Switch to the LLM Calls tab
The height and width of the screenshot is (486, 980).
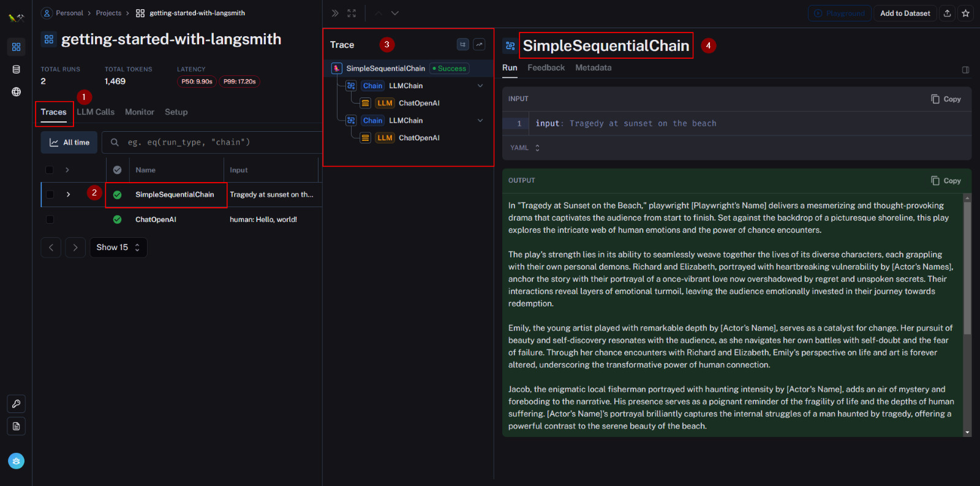point(96,112)
